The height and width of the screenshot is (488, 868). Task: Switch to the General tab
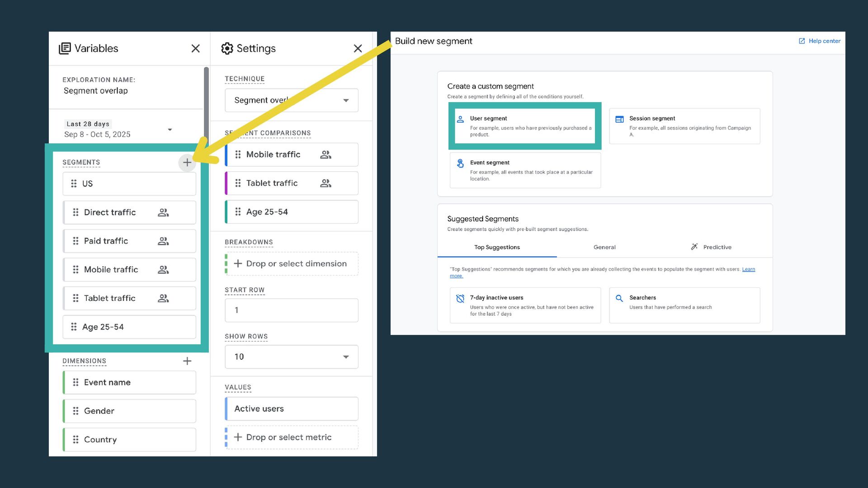coord(604,247)
